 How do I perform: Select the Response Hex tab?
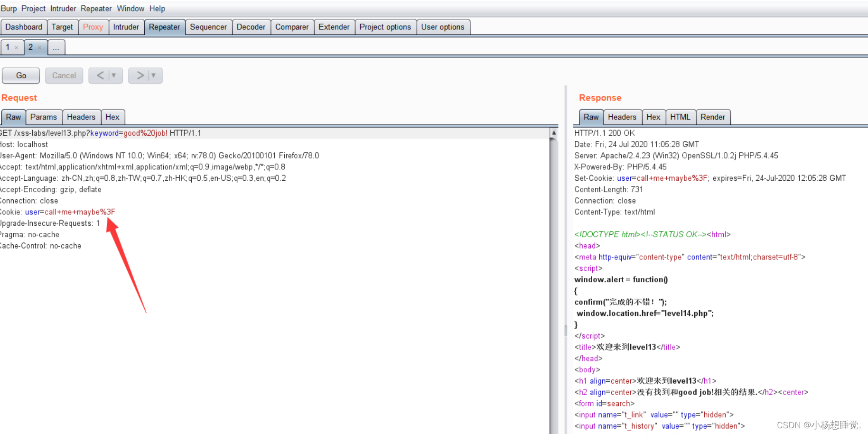pos(653,117)
